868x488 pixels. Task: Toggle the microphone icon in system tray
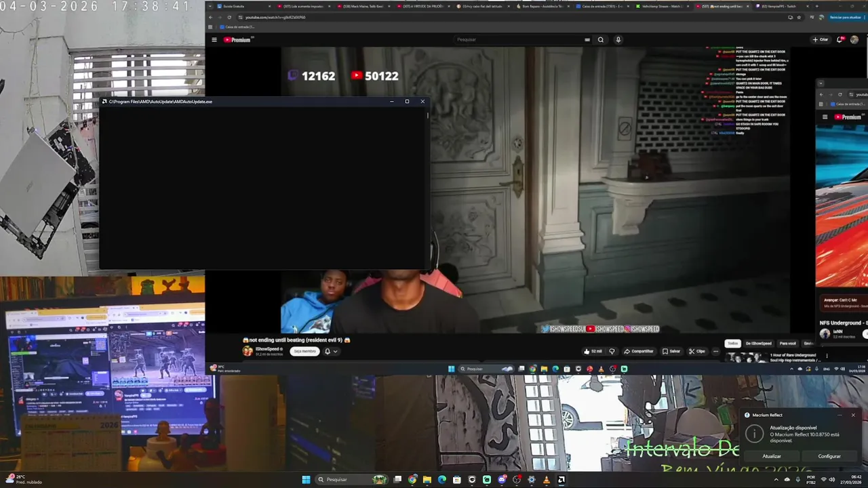click(x=798, y=479)
